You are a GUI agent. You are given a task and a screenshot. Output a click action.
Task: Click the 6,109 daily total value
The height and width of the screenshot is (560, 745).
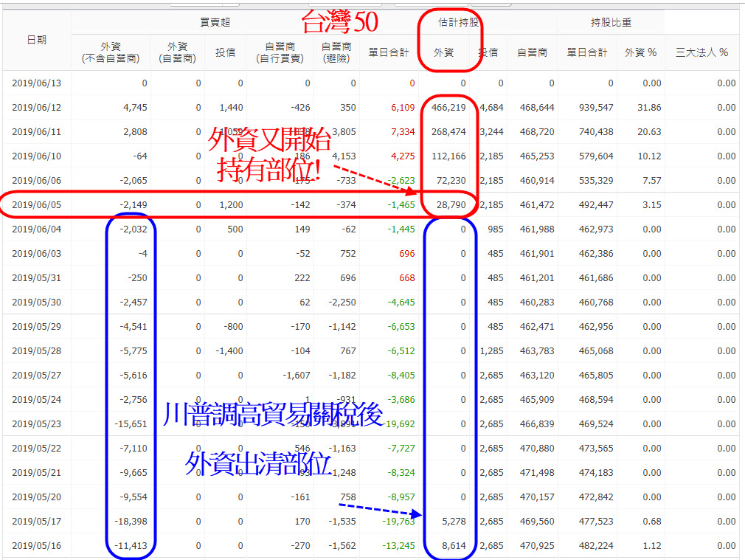403,108
